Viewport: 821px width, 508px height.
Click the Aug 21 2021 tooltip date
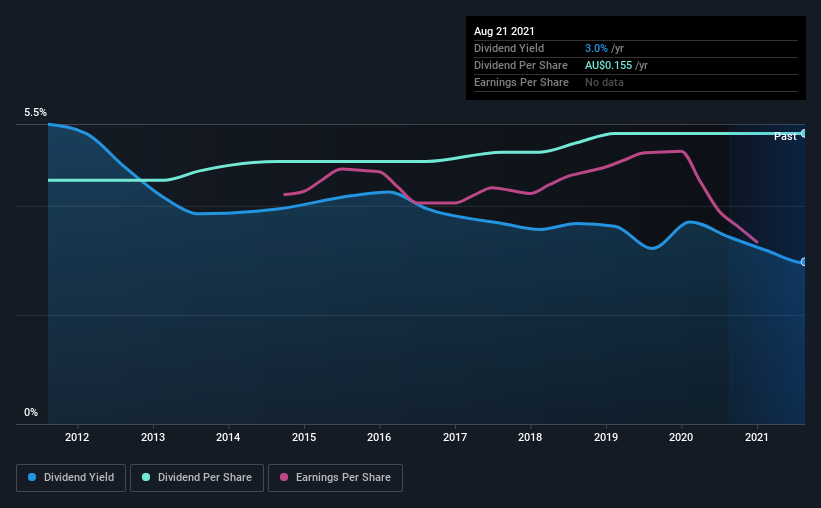point(504,31)
